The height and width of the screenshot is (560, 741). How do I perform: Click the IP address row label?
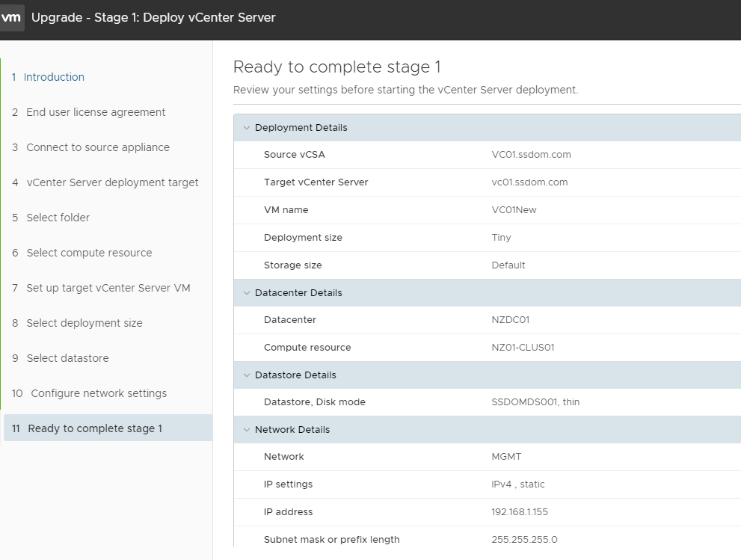pyautogui.click(x=289, y=512)
